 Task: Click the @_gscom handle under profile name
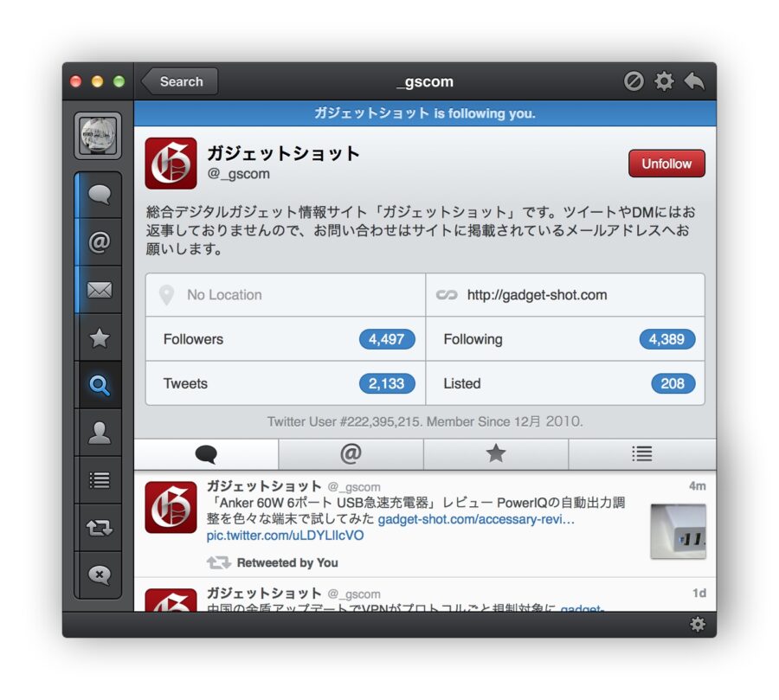click(x=239, y=174)
